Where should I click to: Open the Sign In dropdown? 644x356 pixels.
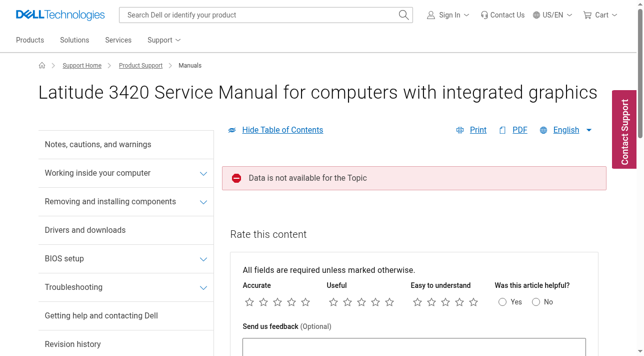pyautogui.click(x=466, y=15)
